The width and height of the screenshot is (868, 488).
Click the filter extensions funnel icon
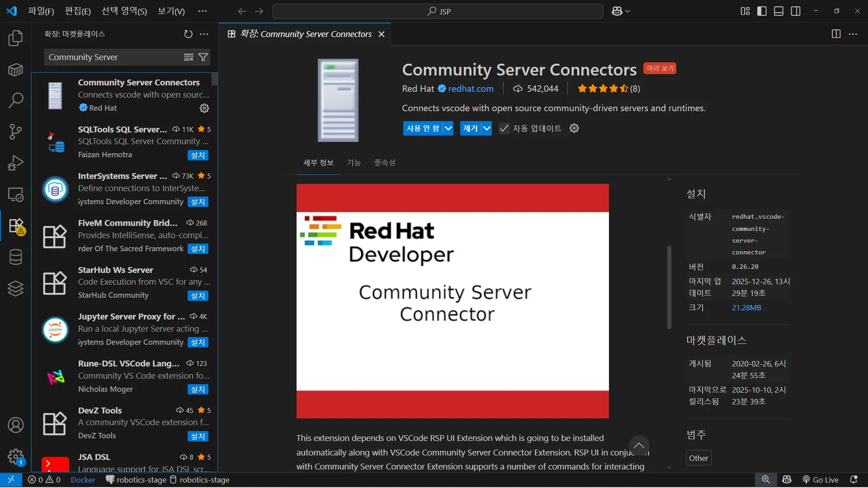203,57
